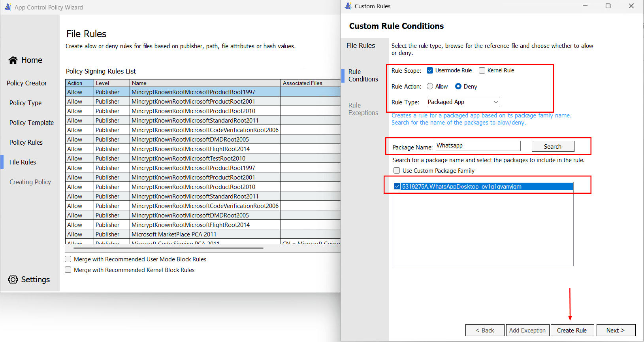Close the Custom Rules window
This screenshot has height=342, width=644.
(x=631, y=6)
